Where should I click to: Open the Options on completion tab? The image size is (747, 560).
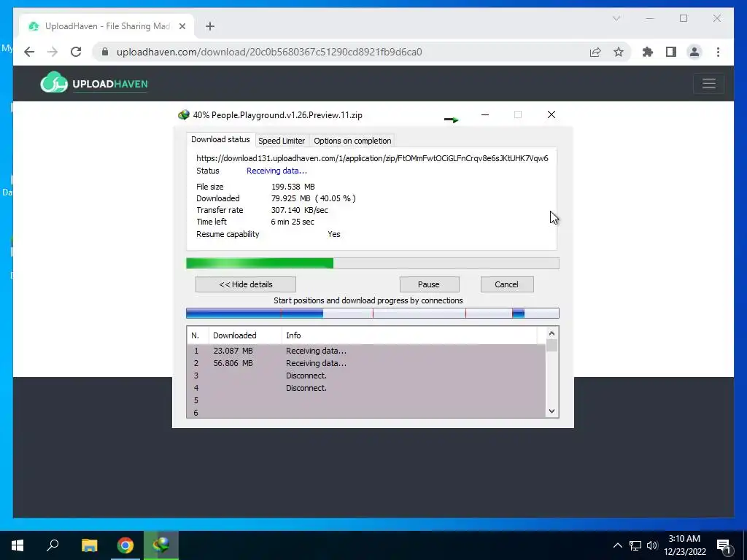(352, 141)
